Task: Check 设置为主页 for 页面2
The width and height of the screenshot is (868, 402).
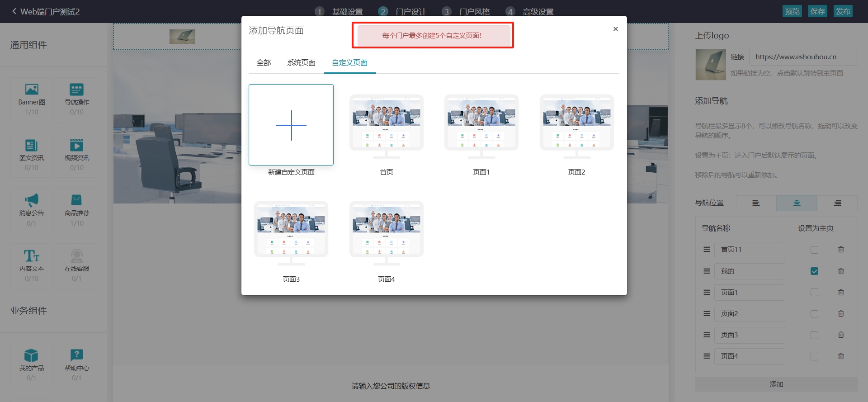Action: pyautogui.click(x=814, y=314)
